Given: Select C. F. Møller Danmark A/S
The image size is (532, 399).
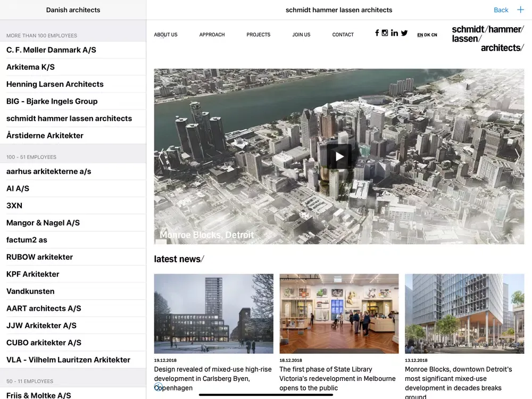Looking at the screenshot, I should click(73, 50).
